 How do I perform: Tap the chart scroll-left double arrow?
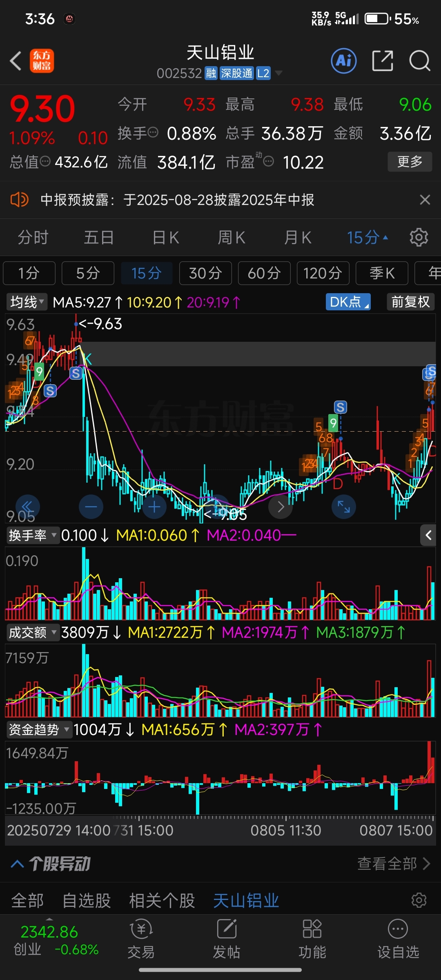(x=27, y=507)
